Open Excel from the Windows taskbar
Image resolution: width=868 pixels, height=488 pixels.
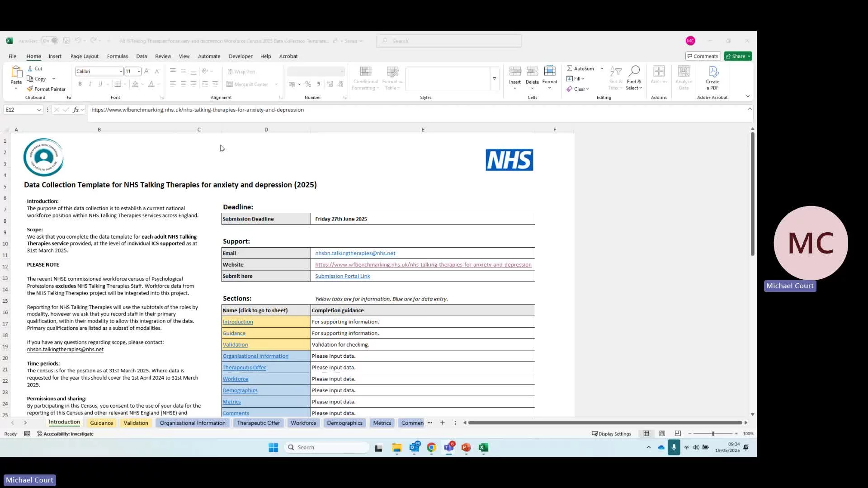pos(484,447)
